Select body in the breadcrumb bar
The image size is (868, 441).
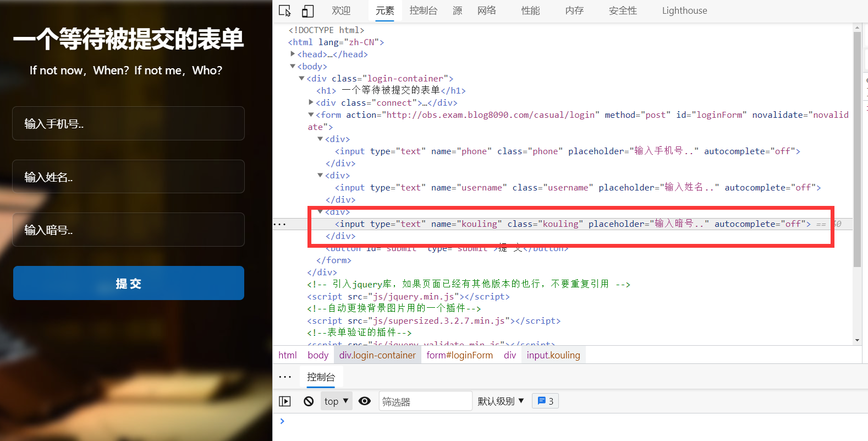click(x=318, y=355)
